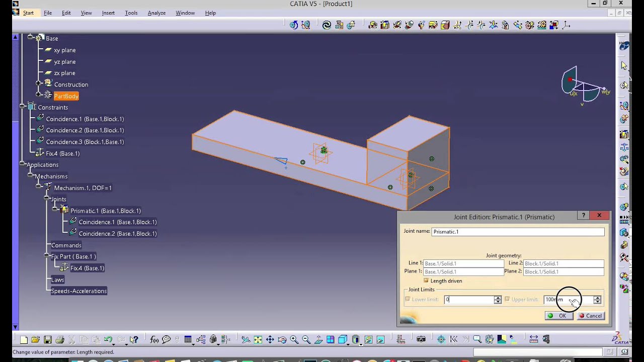Open the Tools menu

click(x=131, y=13)
